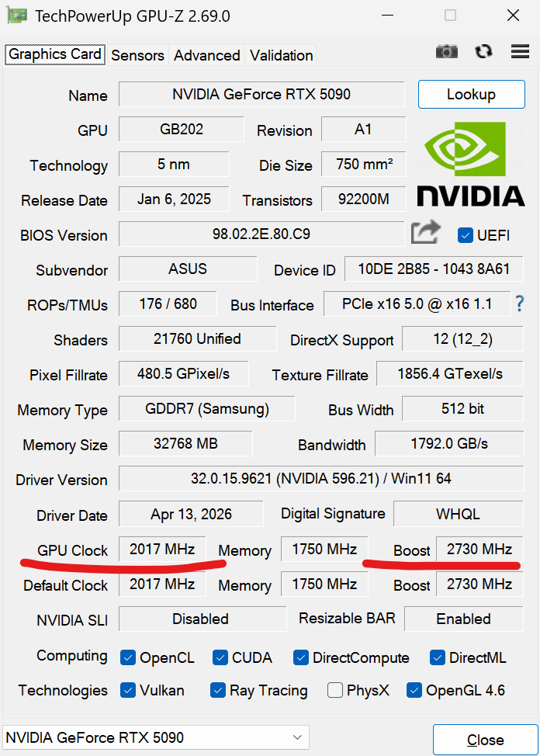Image resolution: width=540 pixels, height=756 pixels.
Task: Toggle the Ray Tracing checkbox
Action: [x=218, y=690]
